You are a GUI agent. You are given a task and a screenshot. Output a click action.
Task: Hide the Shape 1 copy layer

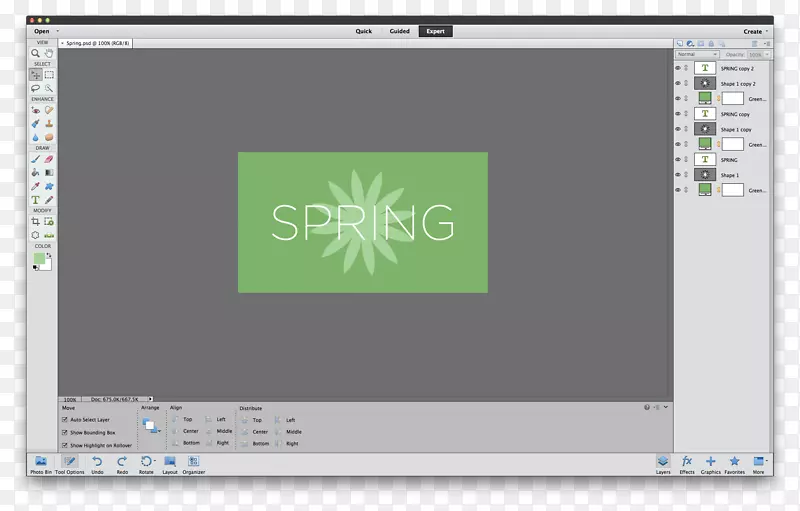tap(678, 129)
